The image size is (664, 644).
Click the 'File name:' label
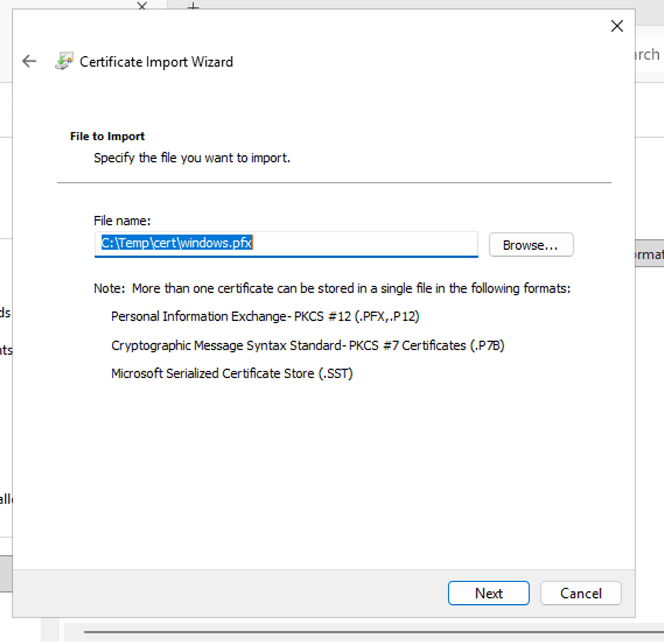(x=122, y=220)
